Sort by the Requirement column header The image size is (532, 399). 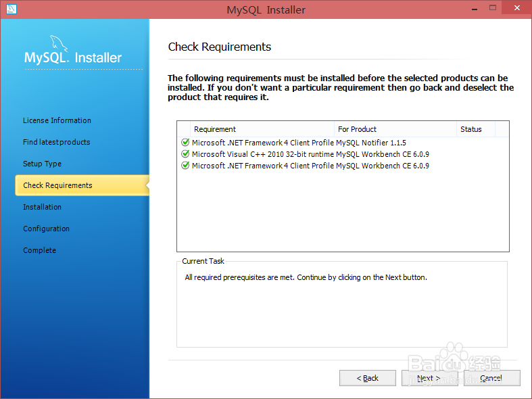[262, 129]
